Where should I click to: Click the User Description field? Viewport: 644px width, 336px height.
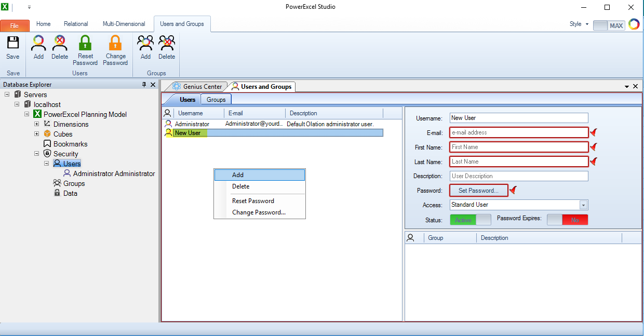(x=519, y=176)
